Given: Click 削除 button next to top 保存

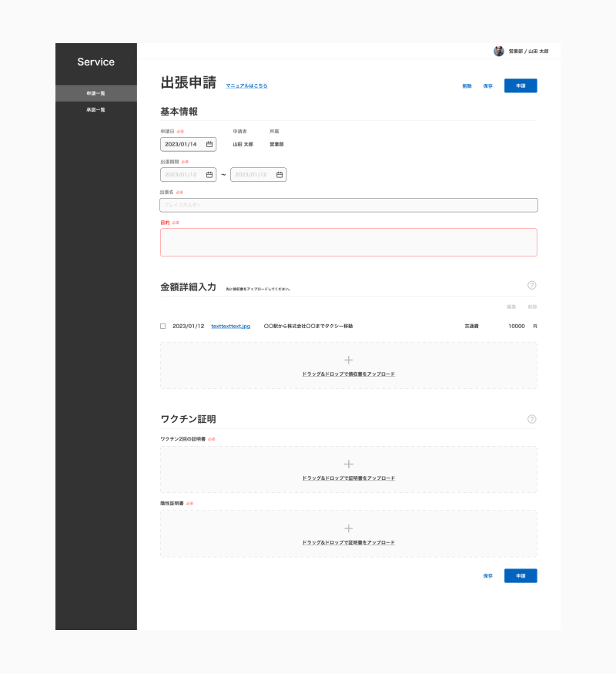Looking at the screenshot, I should point(467,86).
